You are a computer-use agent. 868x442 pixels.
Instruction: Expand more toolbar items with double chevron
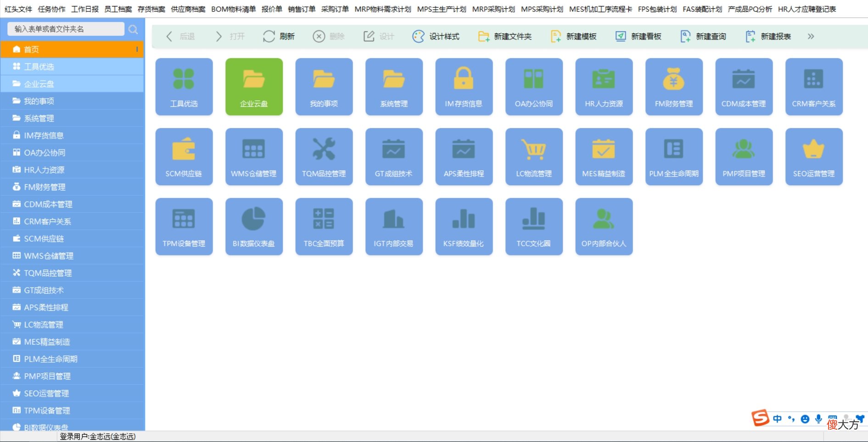coord(811,36)
